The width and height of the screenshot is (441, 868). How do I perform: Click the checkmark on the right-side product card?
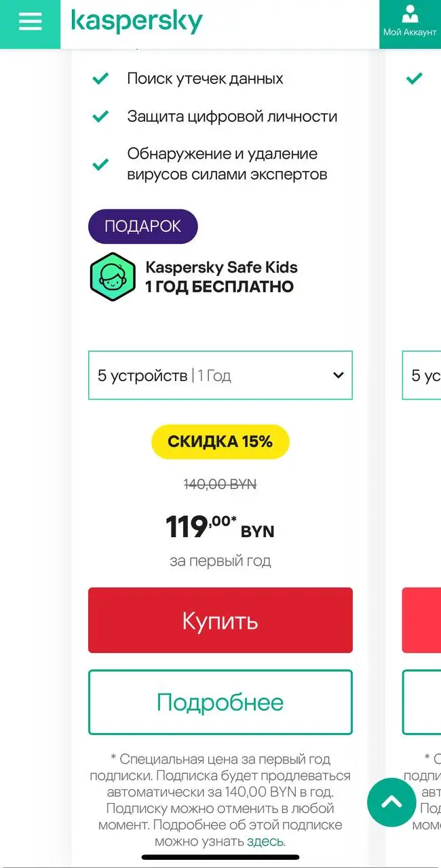(413, 78)
